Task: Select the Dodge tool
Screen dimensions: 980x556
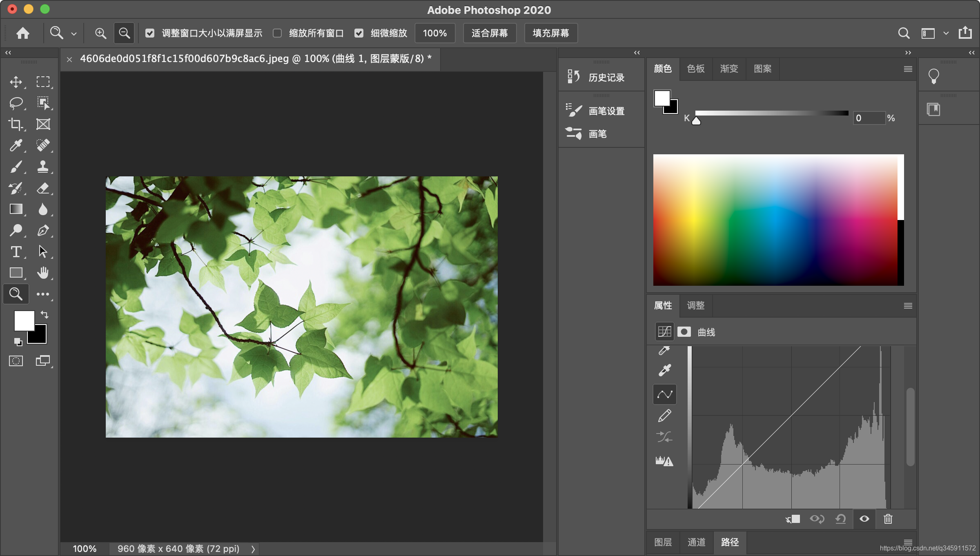Action: point(16,230)
